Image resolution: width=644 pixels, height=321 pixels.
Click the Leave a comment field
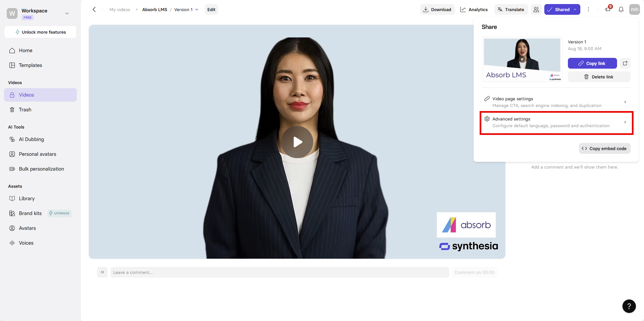pyautogui.click(x=280, y=272)
